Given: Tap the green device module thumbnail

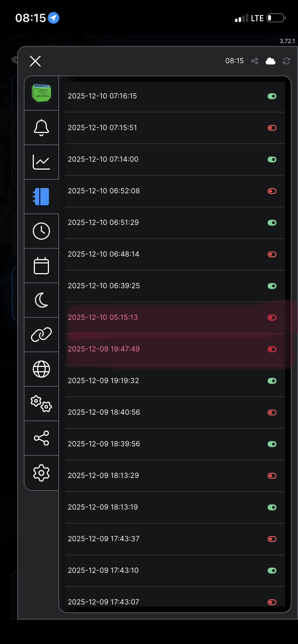Looking at the screenshot, I should (x=41, y=93).
